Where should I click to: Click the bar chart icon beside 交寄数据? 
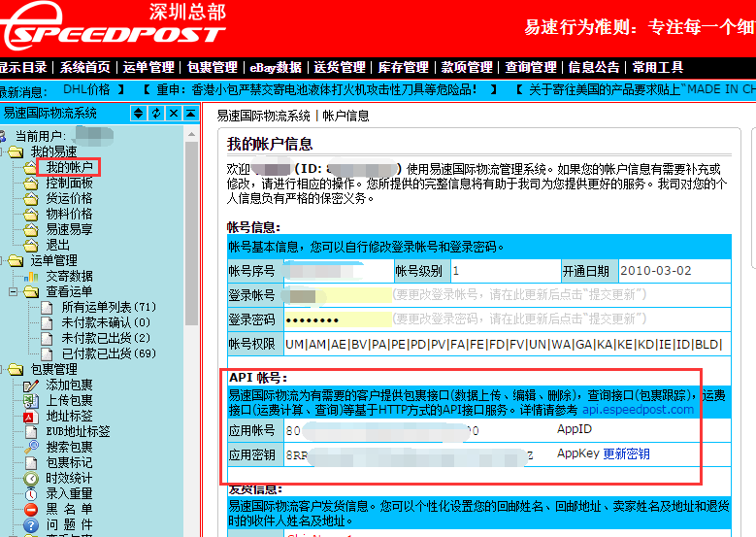(31, 277)
